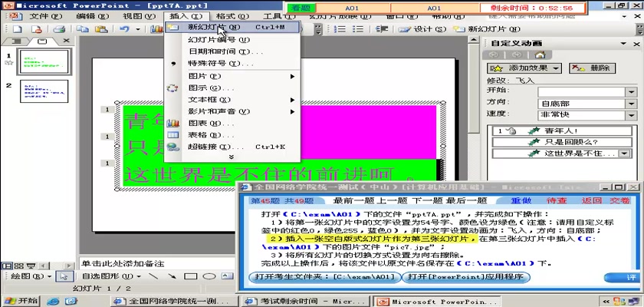Select 青年人! animation list item
This screenshot has height=307, width=644.
(562, 131)
